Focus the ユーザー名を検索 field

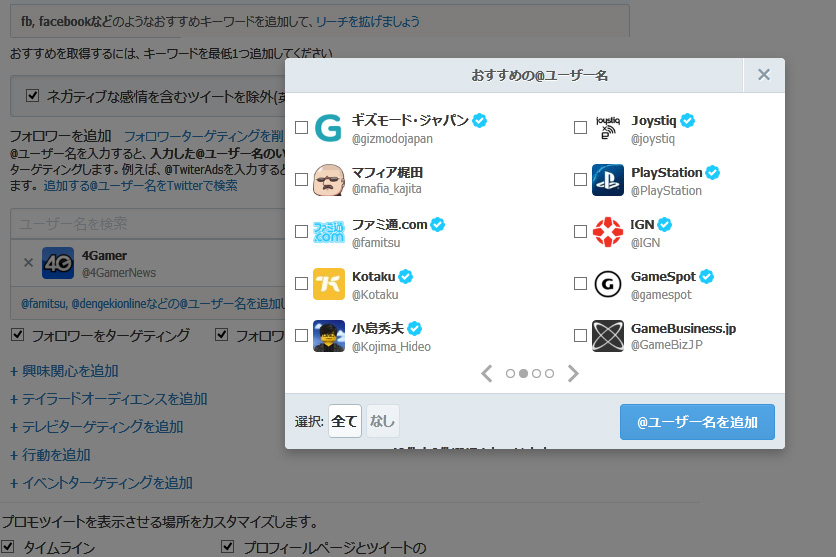click(148, 224)
